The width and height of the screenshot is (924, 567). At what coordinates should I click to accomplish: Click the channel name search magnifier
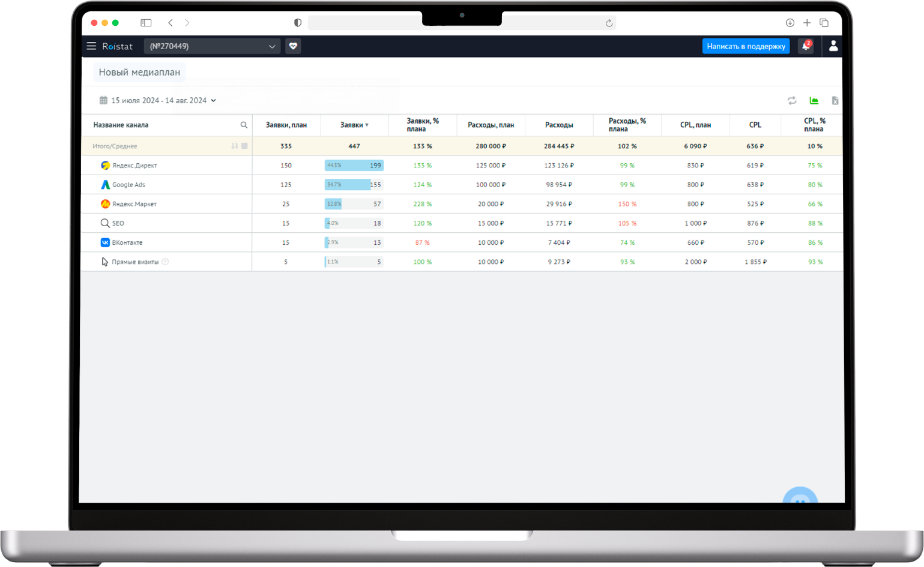pos(244,125)
